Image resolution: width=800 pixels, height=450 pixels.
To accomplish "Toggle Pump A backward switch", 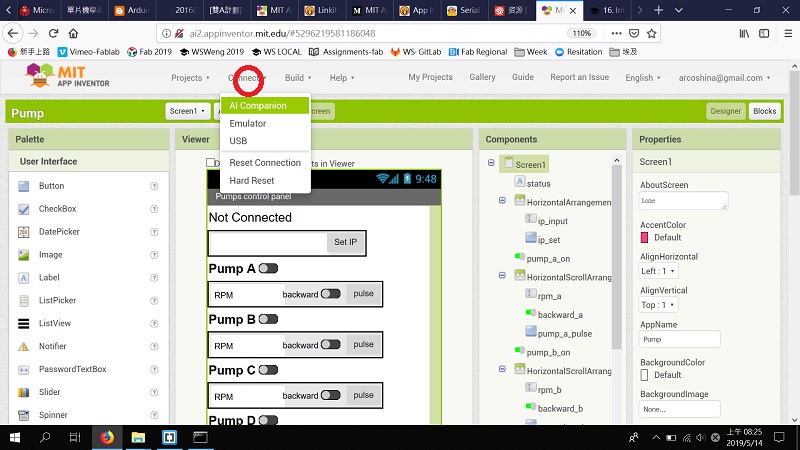I will (331, 294).
